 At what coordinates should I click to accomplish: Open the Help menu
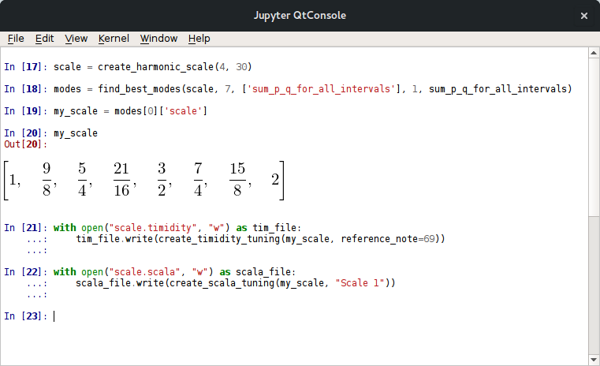[x=199, y=39]
